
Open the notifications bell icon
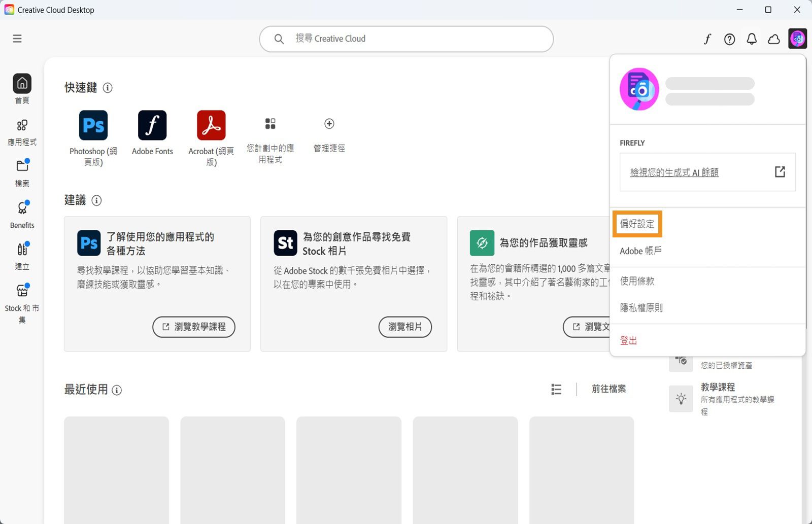[752, 39]
